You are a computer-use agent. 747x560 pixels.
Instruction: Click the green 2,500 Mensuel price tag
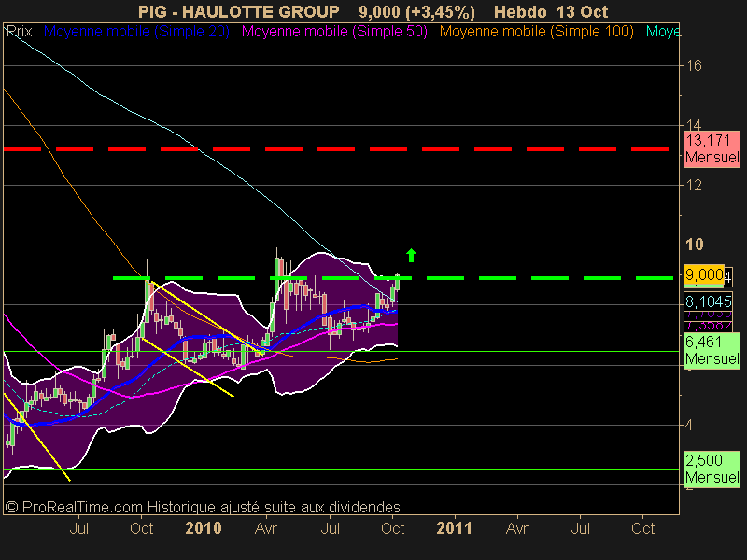712,469
